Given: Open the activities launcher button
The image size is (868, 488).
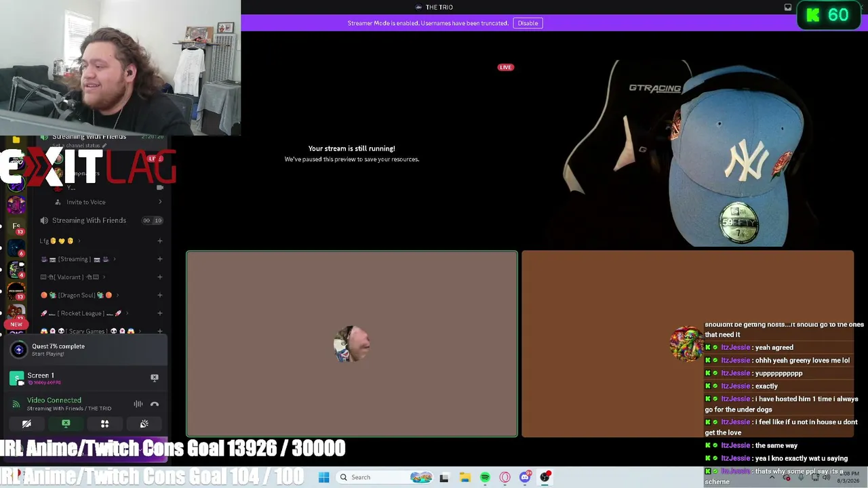Looking at the screenshot, I should tap(105, 424).
